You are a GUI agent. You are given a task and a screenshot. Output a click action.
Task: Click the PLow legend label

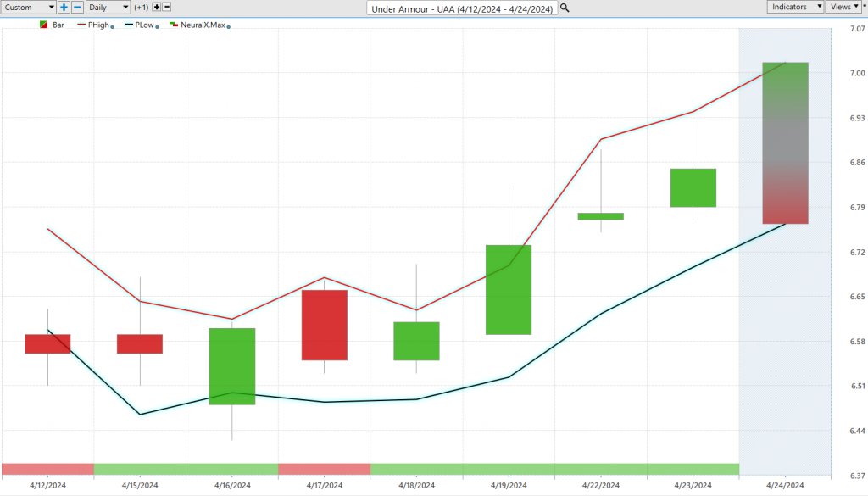tap(144, 25)
